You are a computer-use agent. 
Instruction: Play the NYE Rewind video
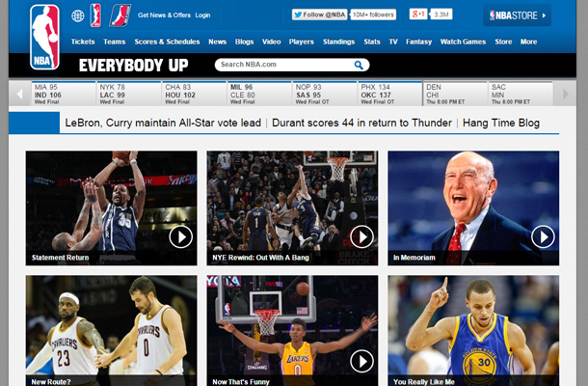(361, 236)
